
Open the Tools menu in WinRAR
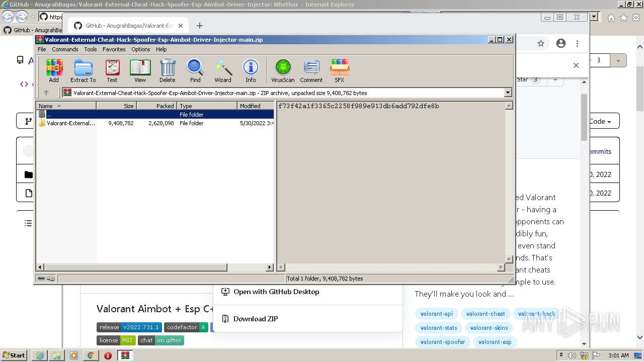click(x=91, y=49)
